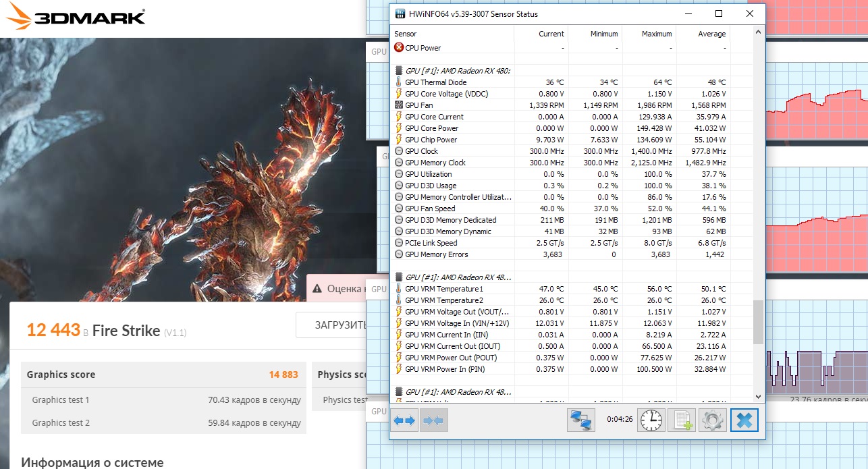Image resolution: width=868 pixels, height=469 pixels.
Task: Click the Graphics test 2 result row
Action: click(x=164, y=422)
